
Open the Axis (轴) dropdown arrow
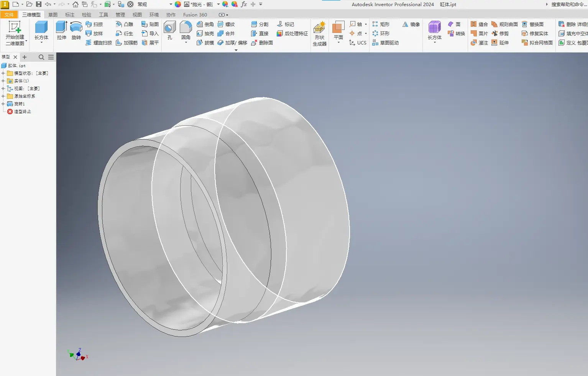[366, 24]
